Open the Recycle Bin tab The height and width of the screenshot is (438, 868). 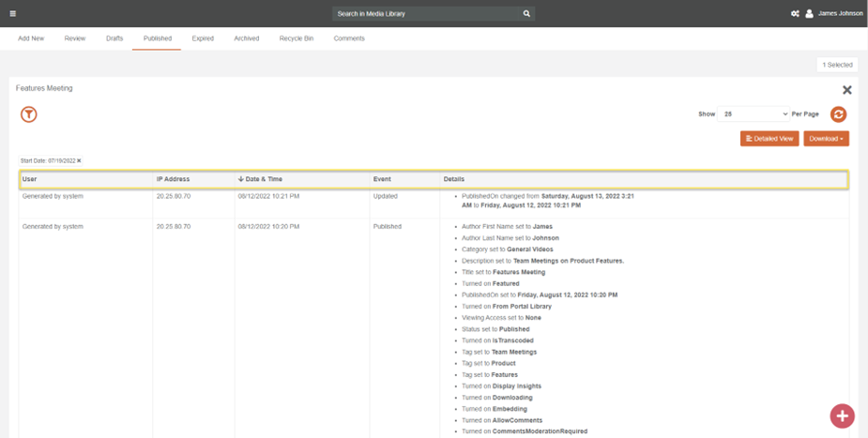pos(296,38)
